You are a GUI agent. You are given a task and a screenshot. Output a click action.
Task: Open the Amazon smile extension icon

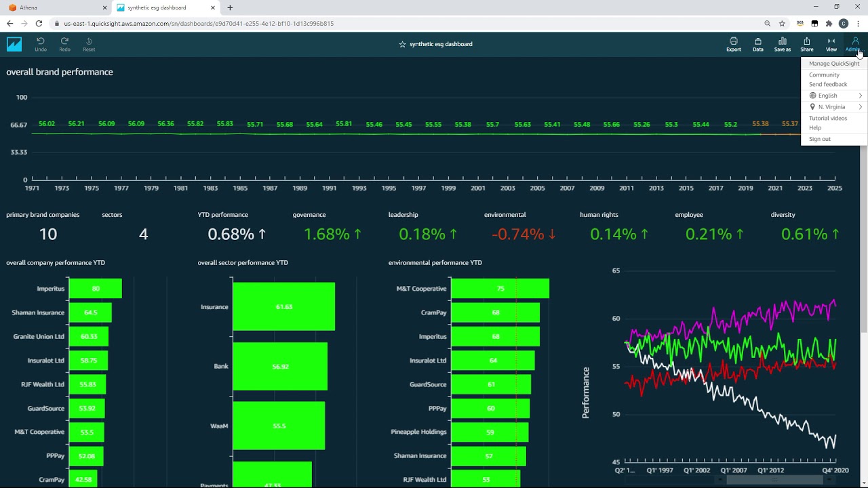(800, 23)
